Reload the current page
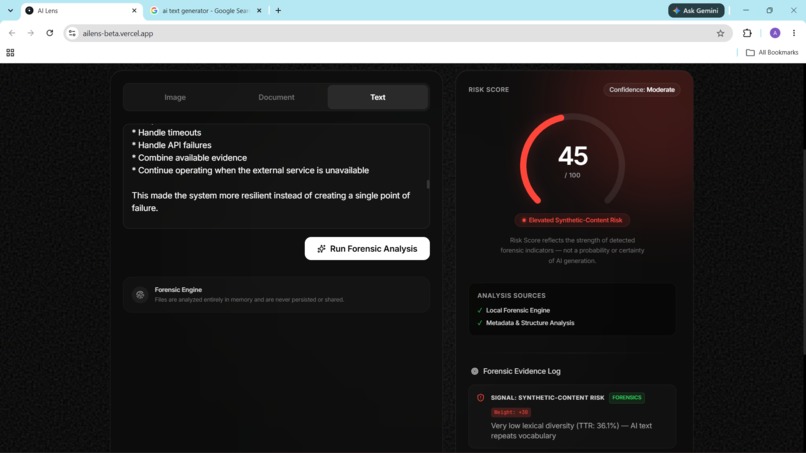 (x=50, y=33)
